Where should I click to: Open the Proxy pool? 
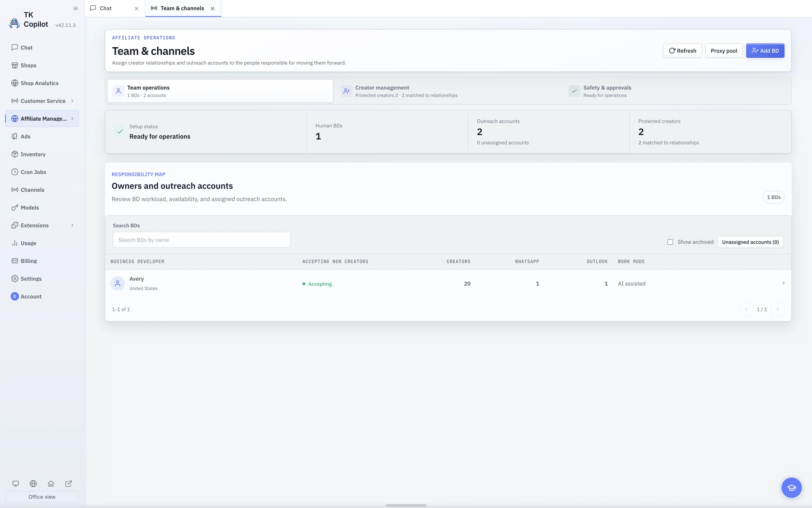coord(724,51)
